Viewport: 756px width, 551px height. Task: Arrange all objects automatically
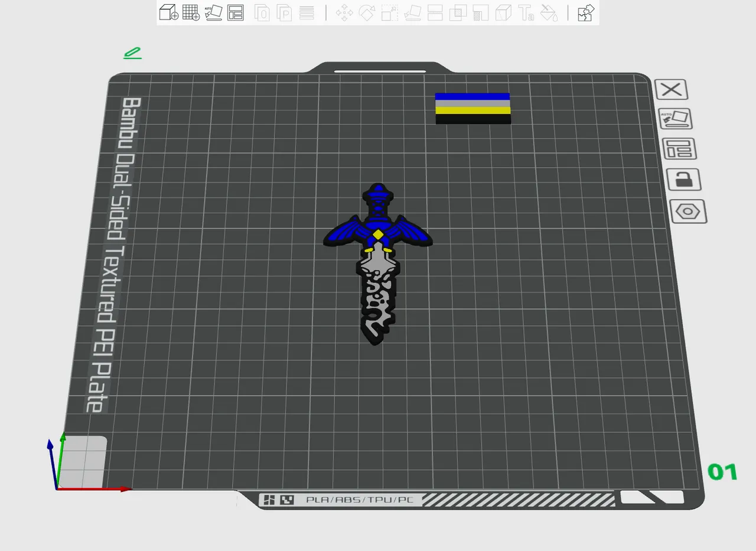tap(236, 12)
